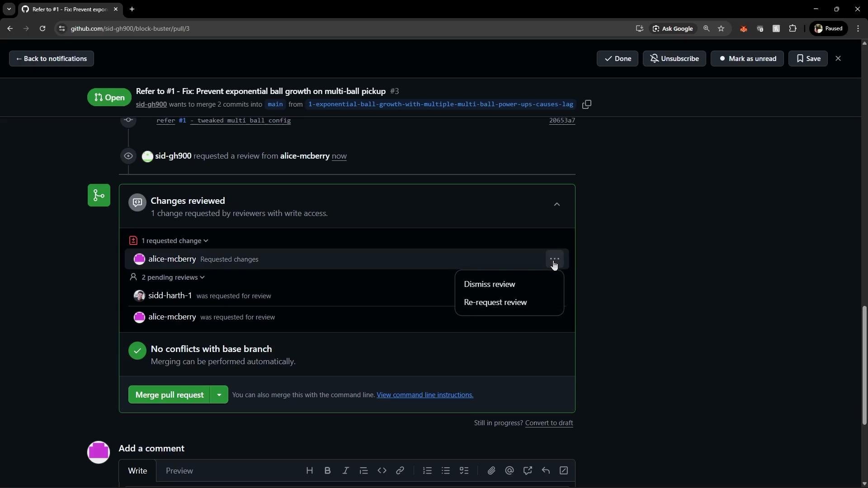
Task: Attach files with the paperclip icon
Action: (x=491, y=471)
